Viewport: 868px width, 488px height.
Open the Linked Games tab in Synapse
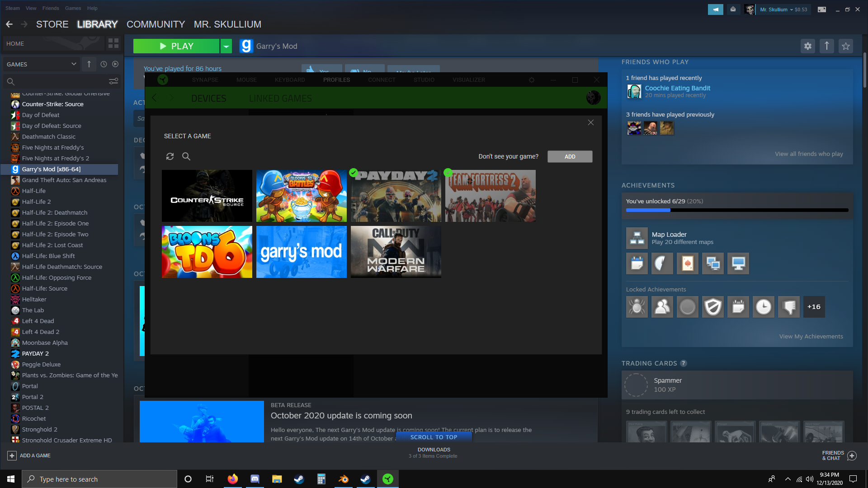click(x=280, y=98)
